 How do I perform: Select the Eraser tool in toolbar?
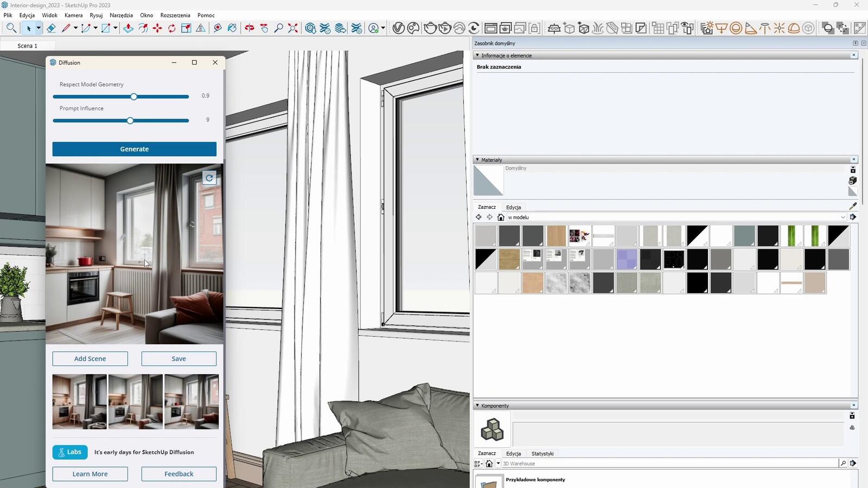tap(51, 28)
